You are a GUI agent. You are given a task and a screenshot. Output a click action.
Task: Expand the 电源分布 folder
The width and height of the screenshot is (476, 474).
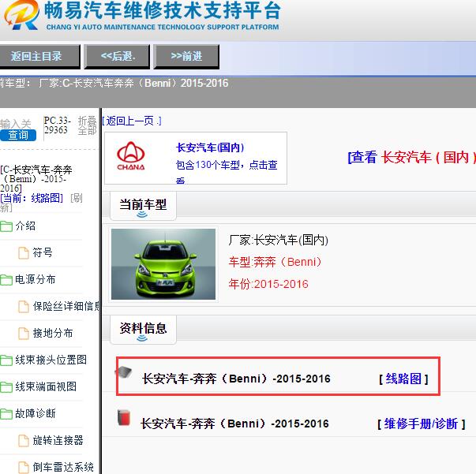36,279
